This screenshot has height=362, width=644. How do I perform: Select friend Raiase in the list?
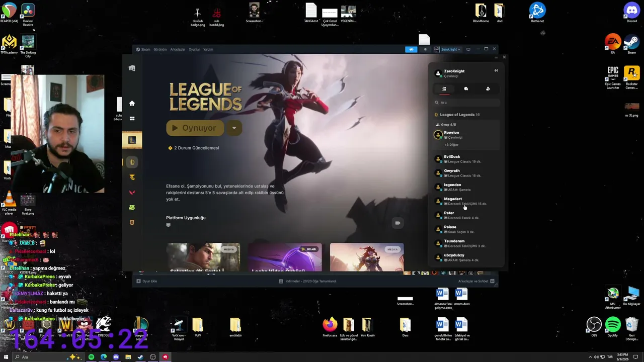pos(466,229)
